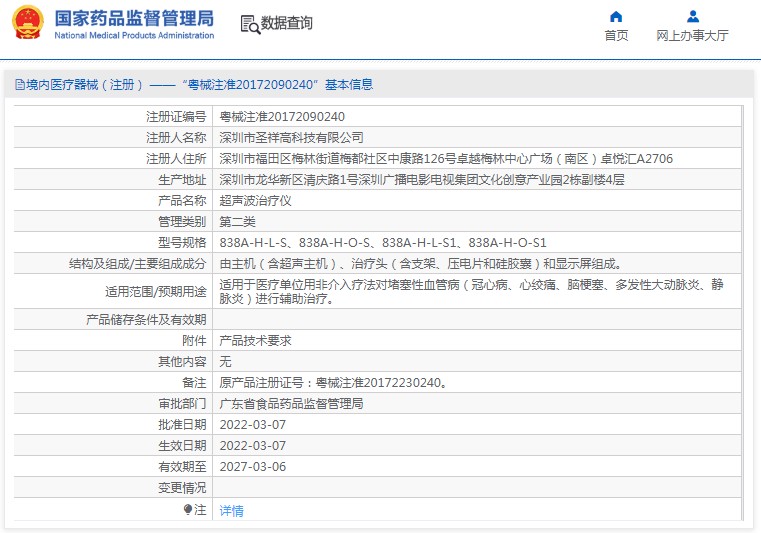The image size is (761, 533).
Task: Click the 产品技术要求 attachment entry
Action: (x=255, y=340)
